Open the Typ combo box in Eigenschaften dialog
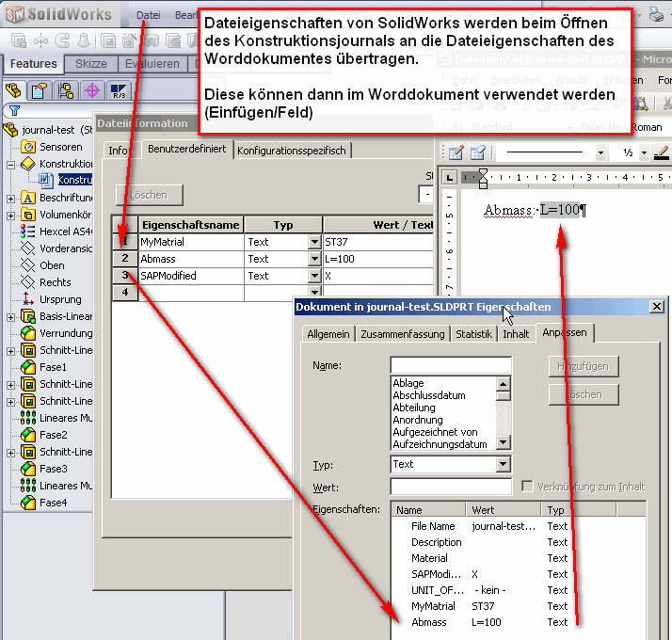The image size is (672, 640). pos(451,464)
